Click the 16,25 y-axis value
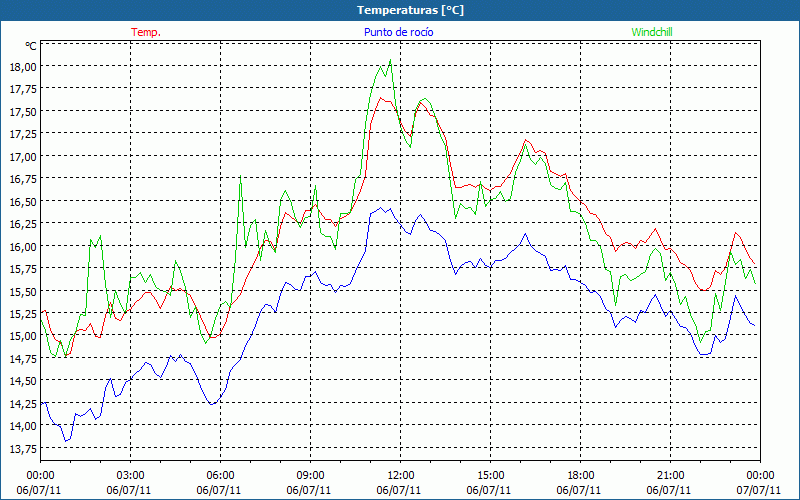 23,223
